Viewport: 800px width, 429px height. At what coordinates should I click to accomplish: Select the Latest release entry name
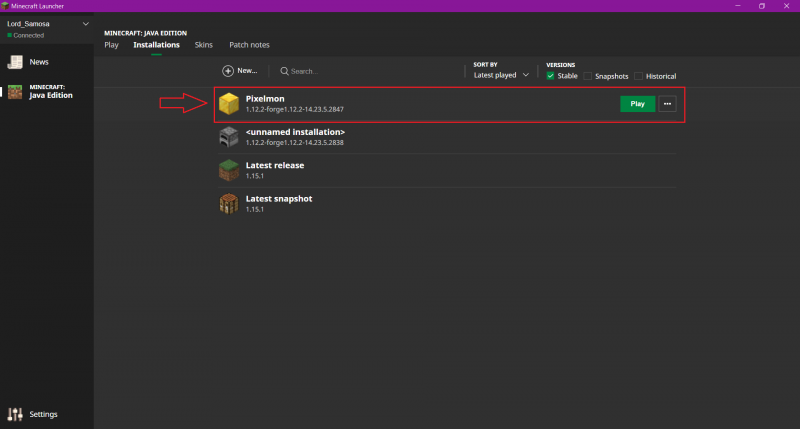(274, 165)
